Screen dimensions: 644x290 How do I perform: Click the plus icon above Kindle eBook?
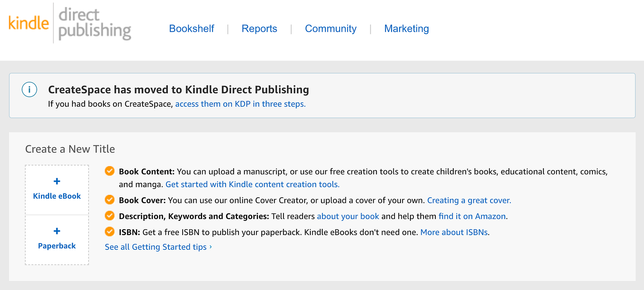[57, 181]
